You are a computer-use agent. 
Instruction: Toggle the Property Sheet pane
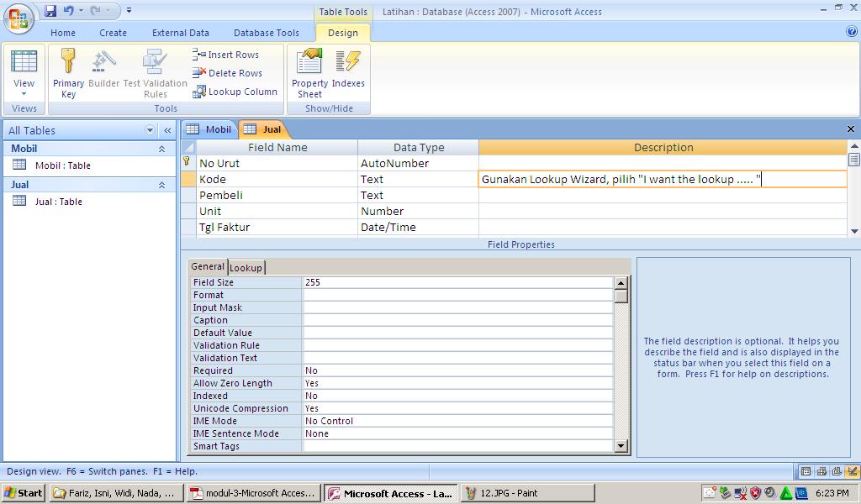(309, 73)
